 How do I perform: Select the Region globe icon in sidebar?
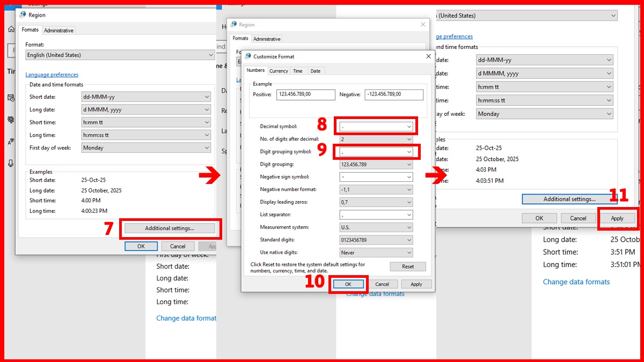[x=11, y=120]
